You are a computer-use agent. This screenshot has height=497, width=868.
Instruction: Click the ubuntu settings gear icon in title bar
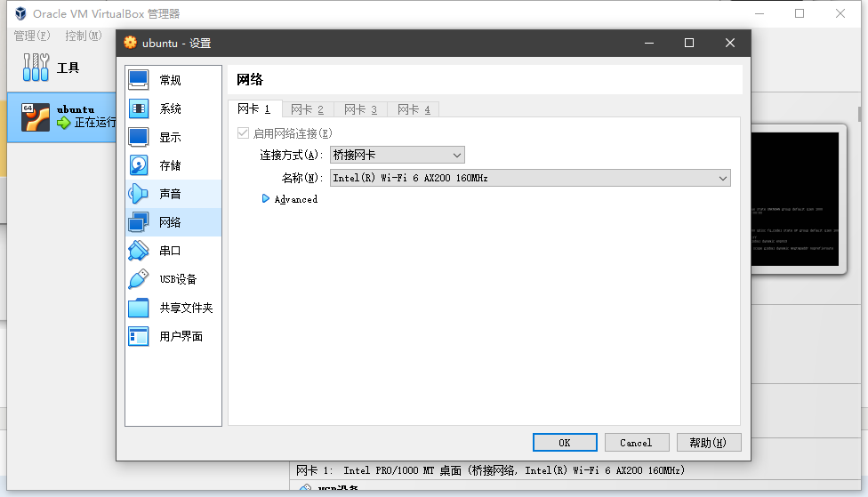[x=130, y=43]
